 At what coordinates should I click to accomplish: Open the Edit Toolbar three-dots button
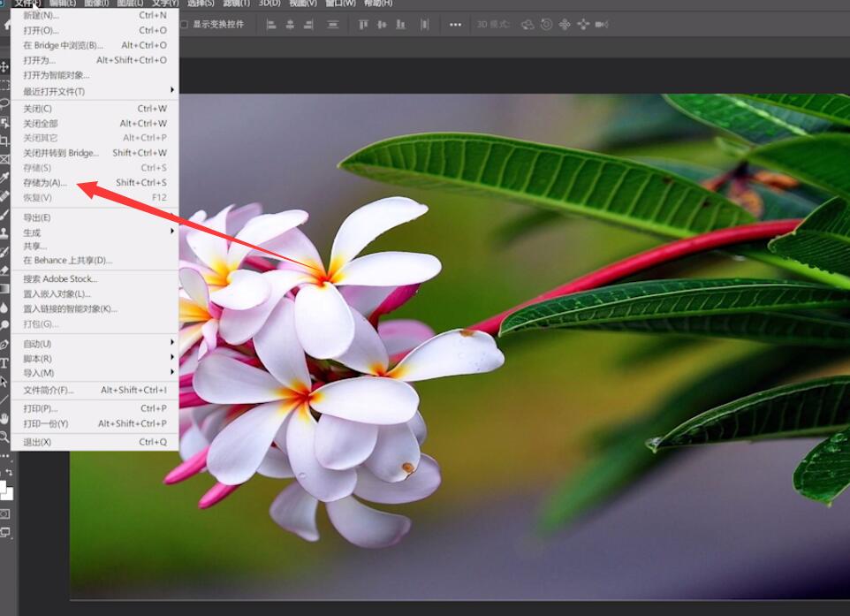4,455
